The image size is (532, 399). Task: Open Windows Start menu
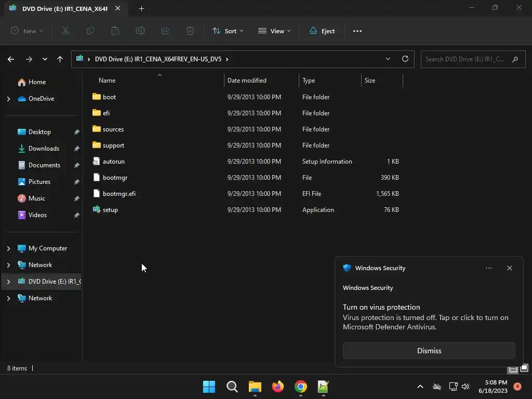point(209,387)
